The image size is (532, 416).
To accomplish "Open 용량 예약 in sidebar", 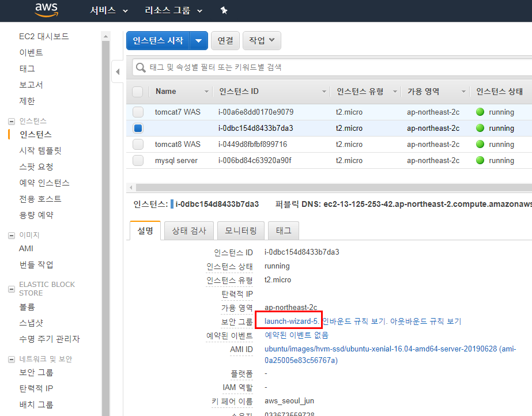I will 36,215.
